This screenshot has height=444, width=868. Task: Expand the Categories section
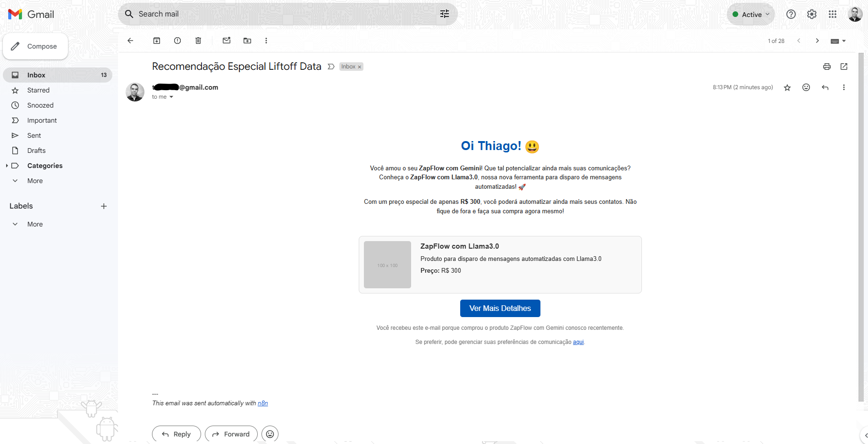[7, 166]
